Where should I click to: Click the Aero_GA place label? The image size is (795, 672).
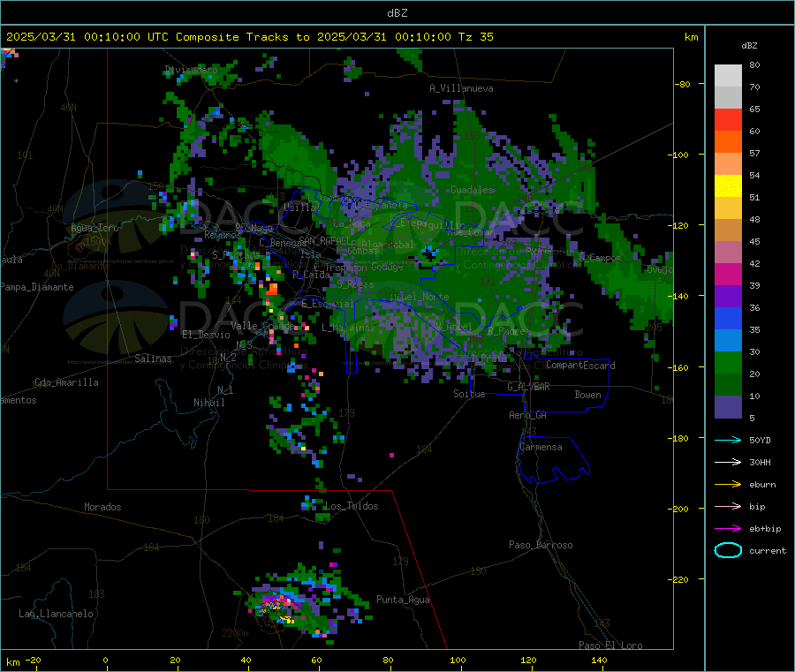pyautogui.click(x=528, y=415)
